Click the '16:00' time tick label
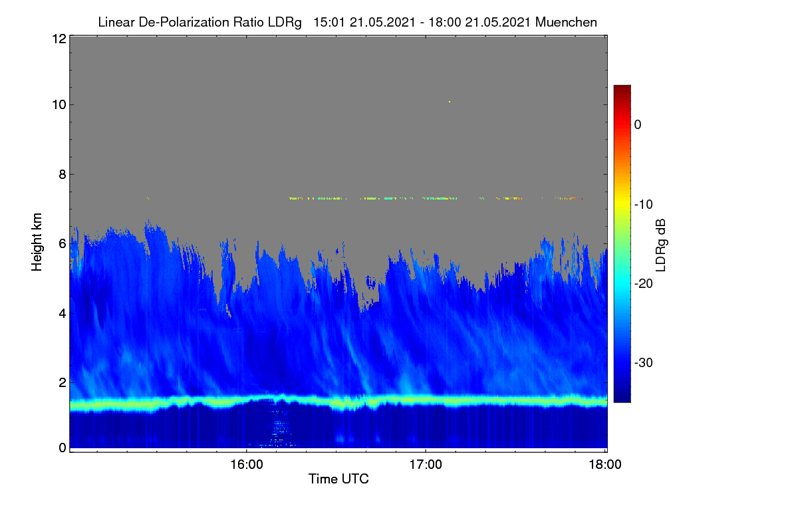798x532 pixels. 246,465
